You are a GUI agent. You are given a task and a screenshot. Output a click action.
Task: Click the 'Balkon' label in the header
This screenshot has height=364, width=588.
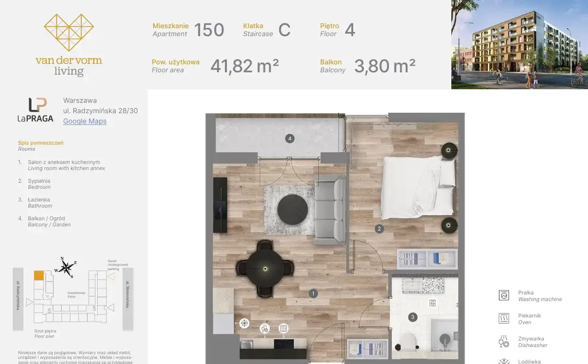331,62
